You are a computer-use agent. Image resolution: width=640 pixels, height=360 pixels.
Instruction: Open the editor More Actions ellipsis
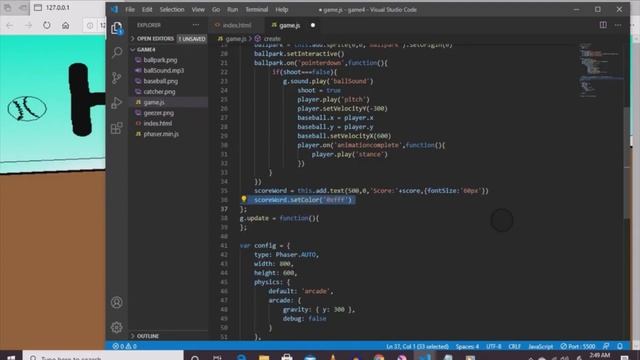[x=618, y=25]
